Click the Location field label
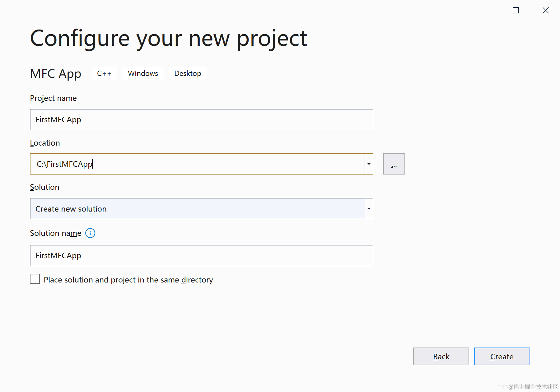The width and height of the screenshot is (560, 392). pos(45,143)
